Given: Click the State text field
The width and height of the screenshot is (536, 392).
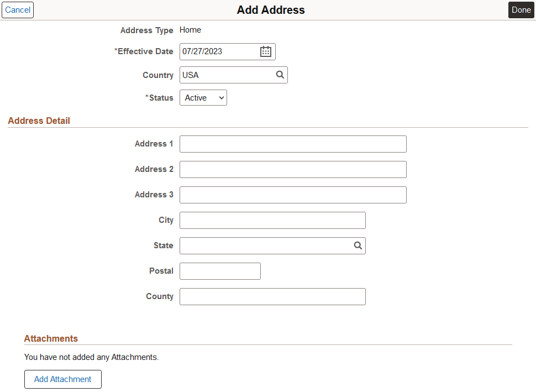Looking at the screenshot, I should [265, 245].
